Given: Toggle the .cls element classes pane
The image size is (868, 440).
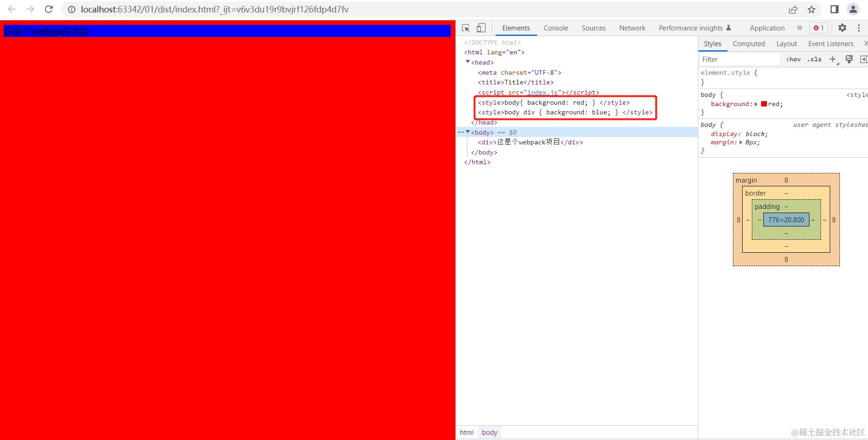Looking at the screenshot, I should point(815,59).
